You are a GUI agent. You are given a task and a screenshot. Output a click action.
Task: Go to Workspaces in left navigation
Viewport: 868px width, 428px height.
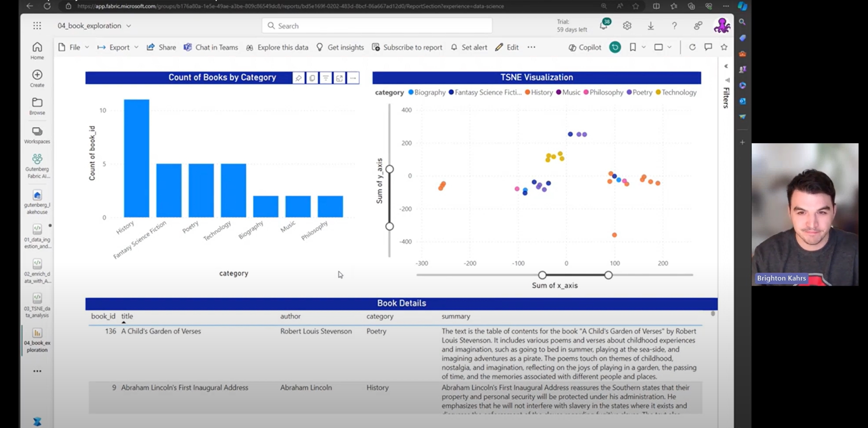(x=37, y=135)
